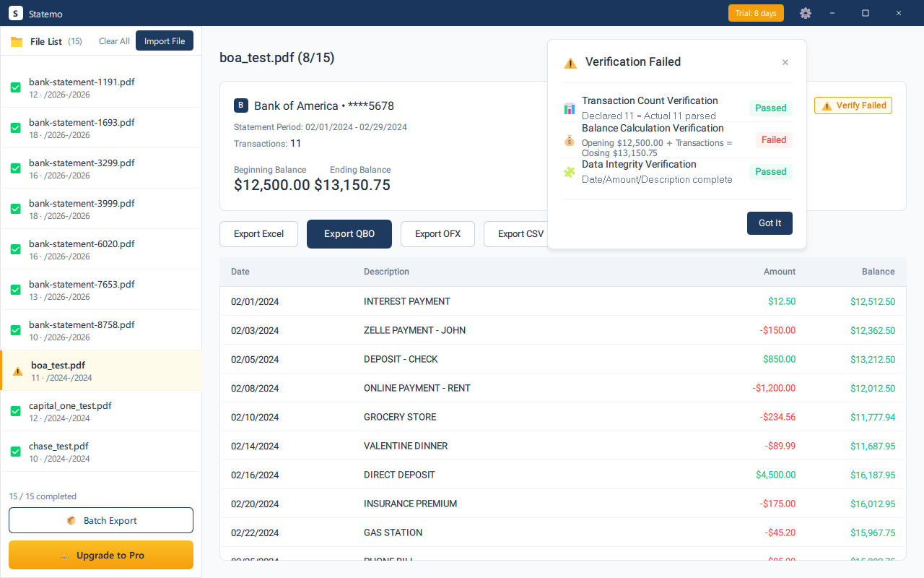This screenshot has height=578, width=924.
Task: Click Upgrade to Pro
Action: tap(101, 555)
